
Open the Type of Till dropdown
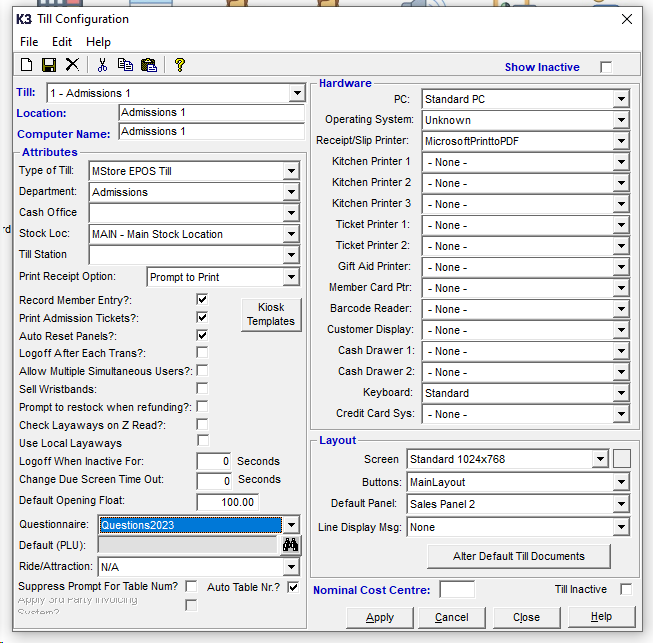291,171
